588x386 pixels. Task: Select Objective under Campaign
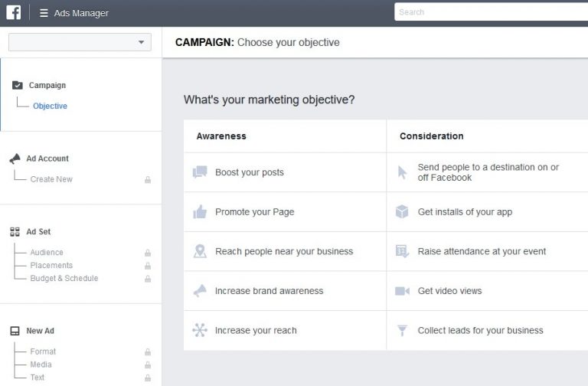50,106
